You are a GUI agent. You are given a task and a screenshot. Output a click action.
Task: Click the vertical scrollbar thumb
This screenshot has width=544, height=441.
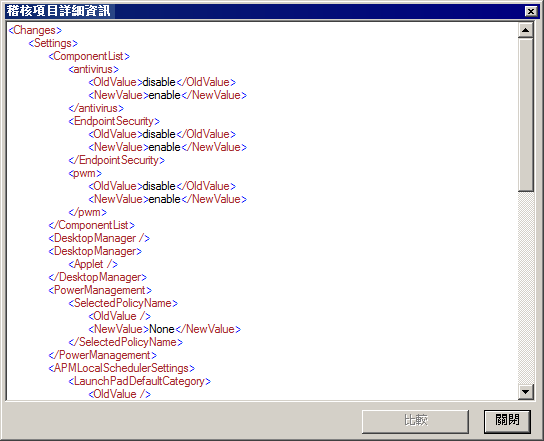(x=526, y=115)
